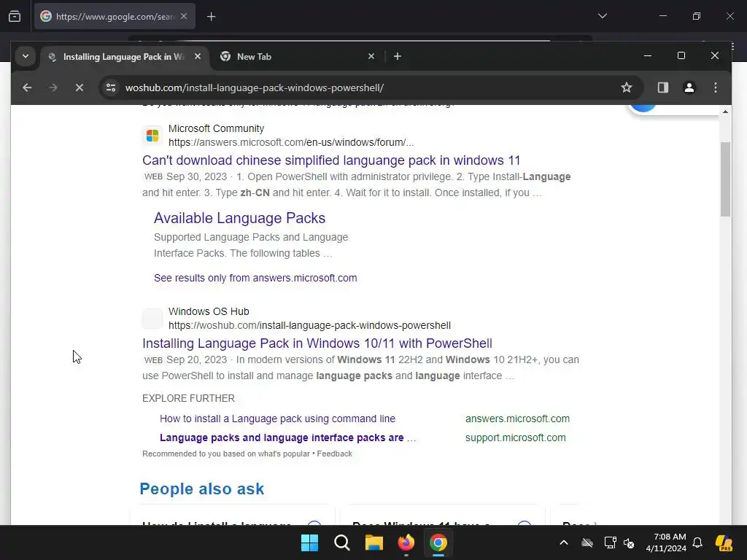Viewport: 747px width, 560px height.
Task: Click the Copilot preview taskbar icon
Action: [x=724, y=542]
